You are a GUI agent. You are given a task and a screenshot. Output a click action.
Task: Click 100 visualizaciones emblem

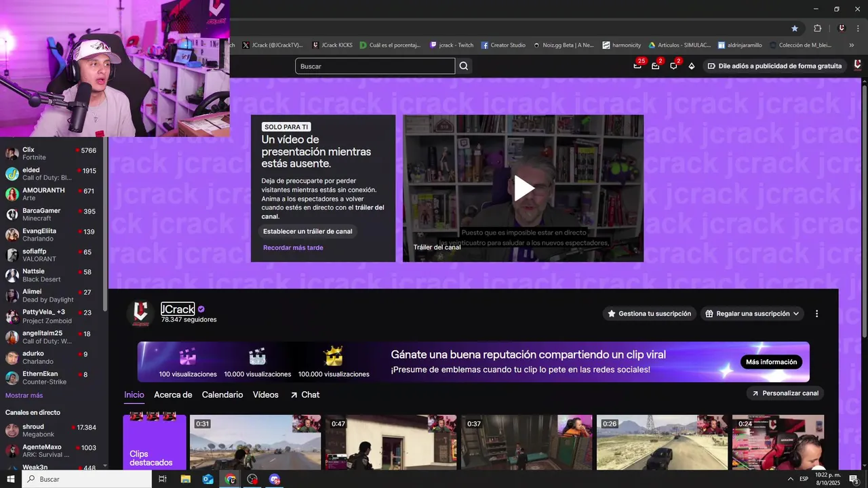click(x=188, y=363)
